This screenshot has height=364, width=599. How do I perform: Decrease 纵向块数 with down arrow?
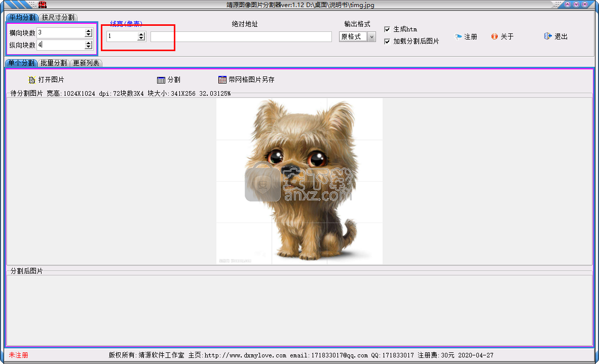point(89,47)
